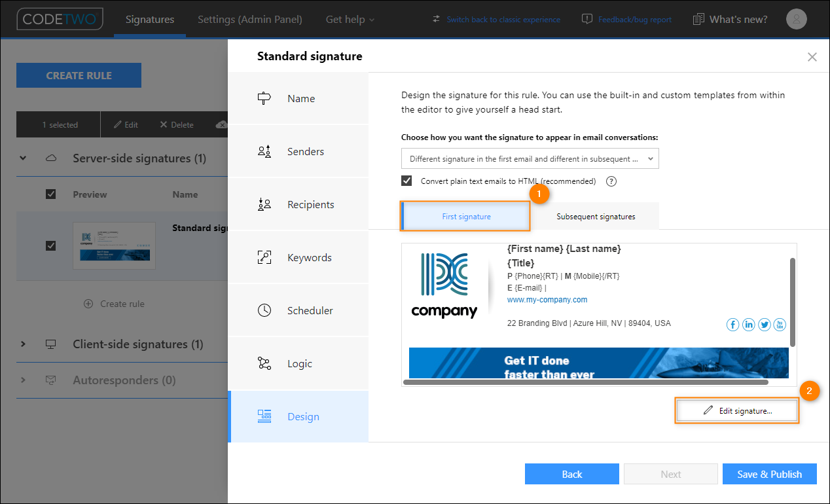Click the Recipients people icon
The image size is (830, 504).
[x=264, y=205]
